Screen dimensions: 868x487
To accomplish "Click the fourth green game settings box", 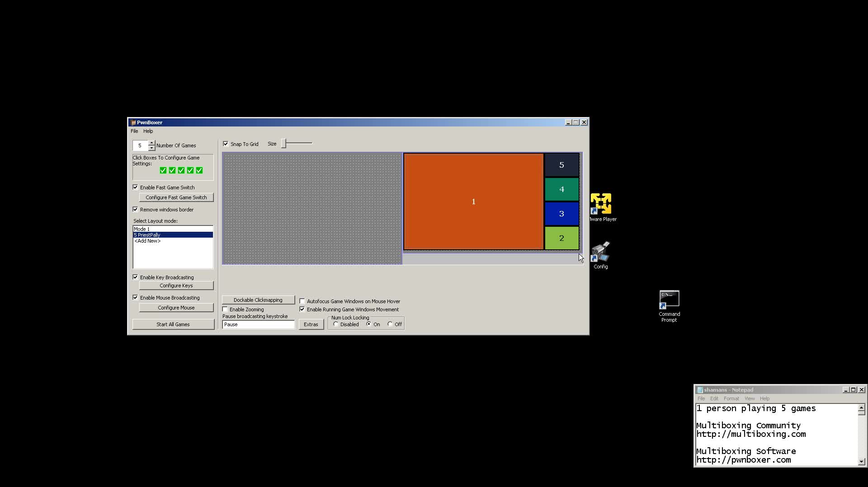I will pos(190,170).
